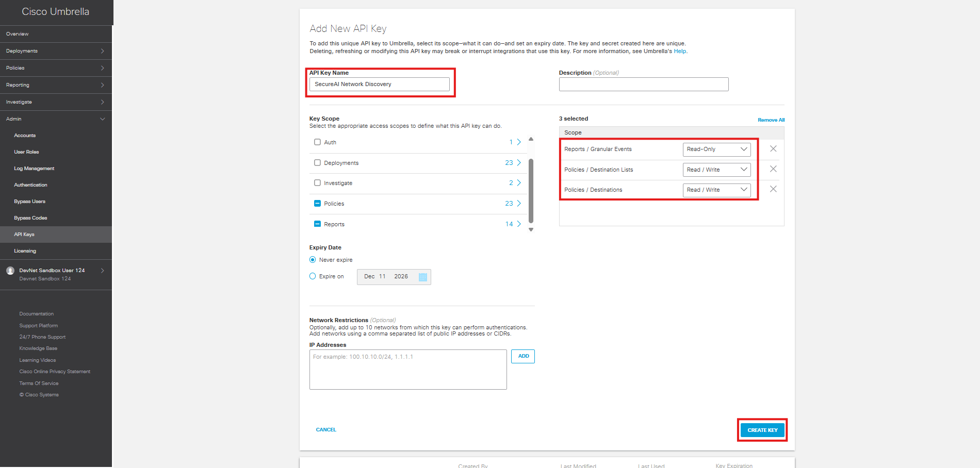980x468 pixels.
Task: Check the Auth scope checkbox
Action: click(x=317, y=142)
